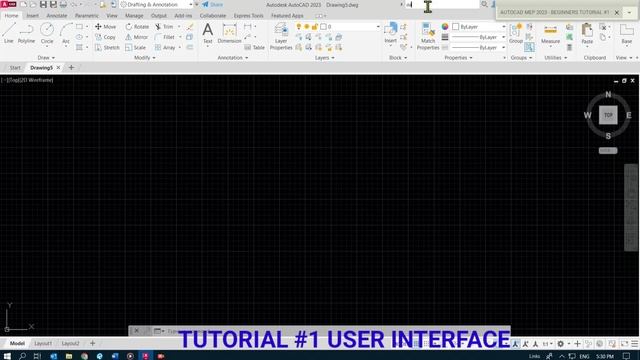Image resolution: width=640 pixels, height=360 pixels.
Task: Click the search input field in title bar
Action: [442, 4]
